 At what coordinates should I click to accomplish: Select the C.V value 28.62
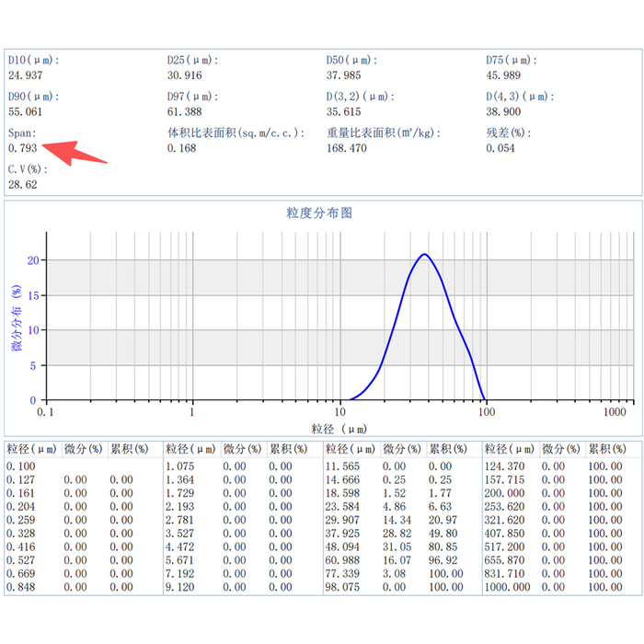(23, 184)
